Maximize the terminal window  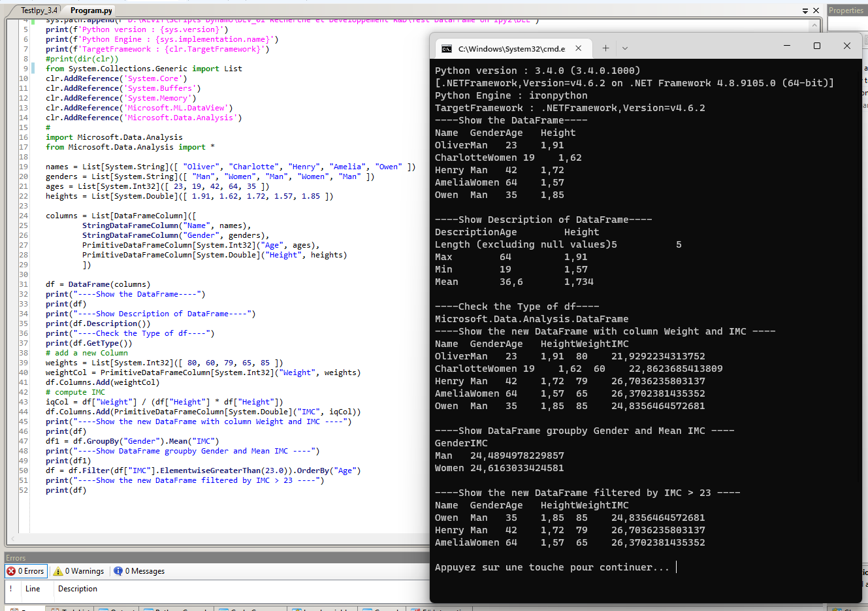point(816,46)
